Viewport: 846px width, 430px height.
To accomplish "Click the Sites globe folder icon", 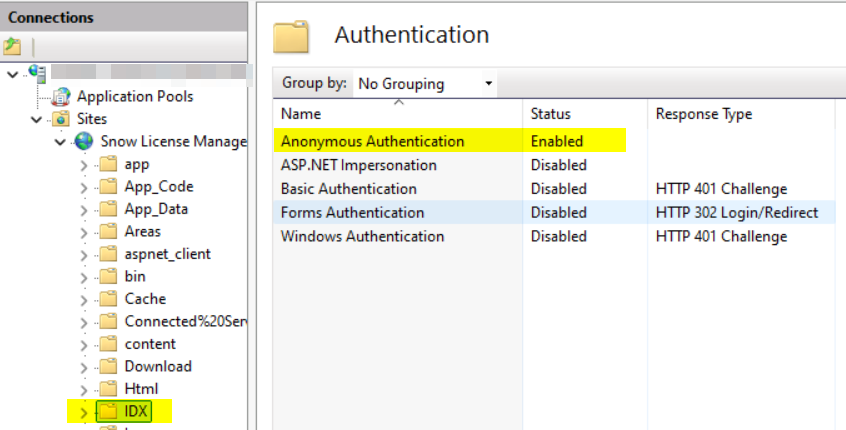I will click(x=61, y=119).
